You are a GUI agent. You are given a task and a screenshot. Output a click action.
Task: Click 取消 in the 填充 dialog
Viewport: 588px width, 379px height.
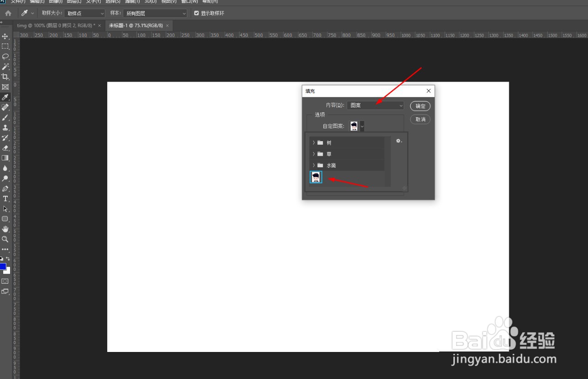420,119
